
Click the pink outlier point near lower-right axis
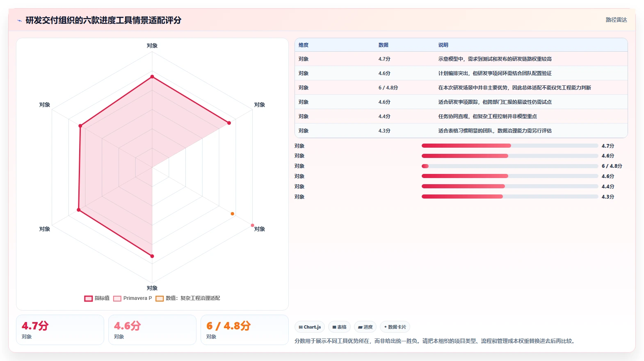click(252, 225)
